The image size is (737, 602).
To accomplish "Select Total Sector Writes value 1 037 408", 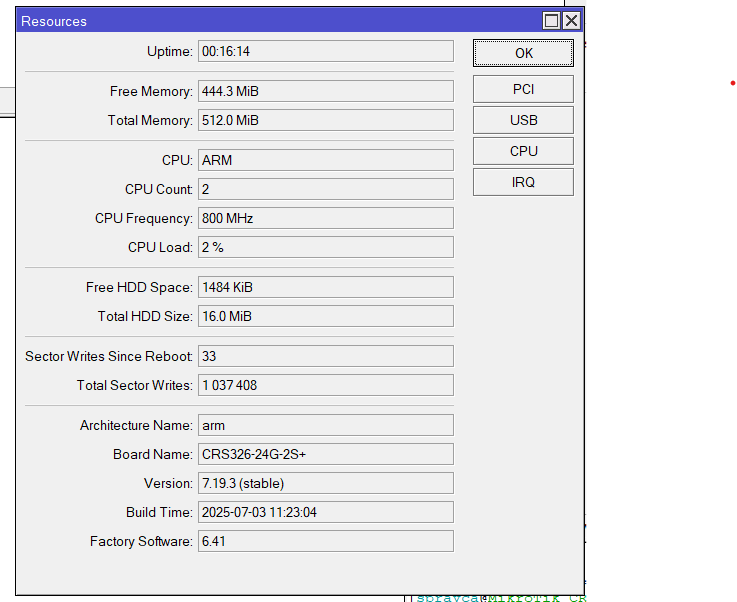I will tap(326, 385).
